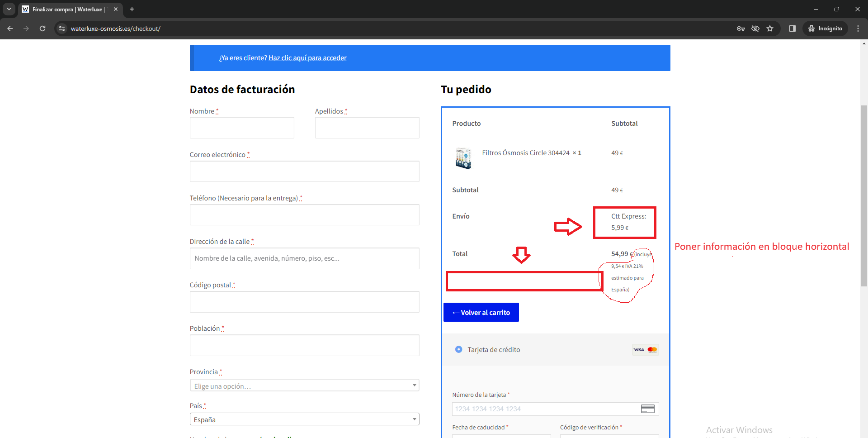
Task: Click the Correo electrónico field
Action: [x=305, y=171]
